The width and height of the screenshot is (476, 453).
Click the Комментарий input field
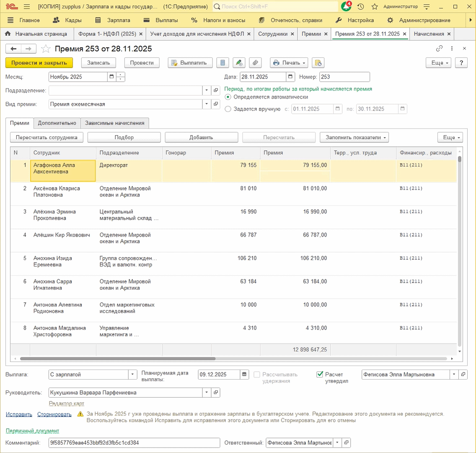pos(134,443)
